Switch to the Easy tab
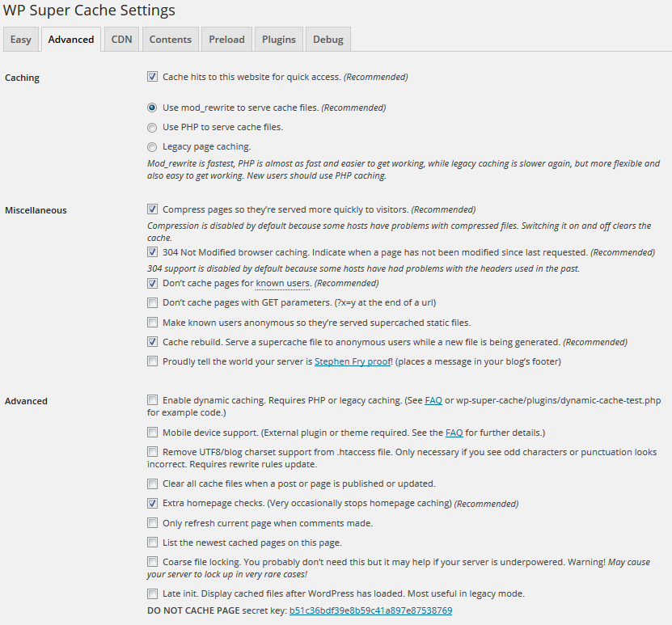 click(21, 40)
